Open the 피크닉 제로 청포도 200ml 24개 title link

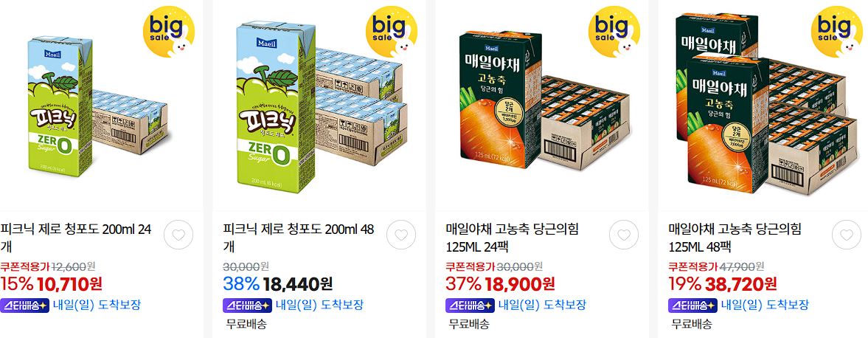coord(76,238)
